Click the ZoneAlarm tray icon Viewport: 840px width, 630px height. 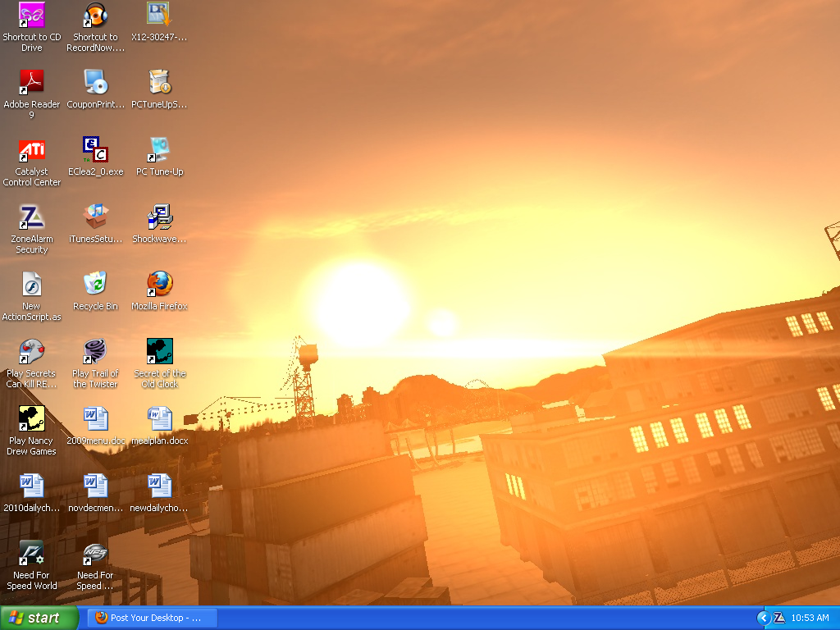(779, 618)
